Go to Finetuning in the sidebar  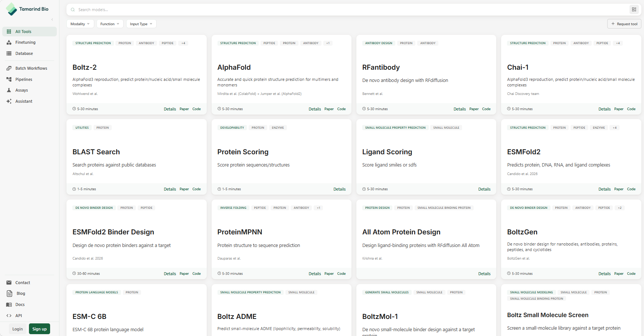(x=30, y=43)
